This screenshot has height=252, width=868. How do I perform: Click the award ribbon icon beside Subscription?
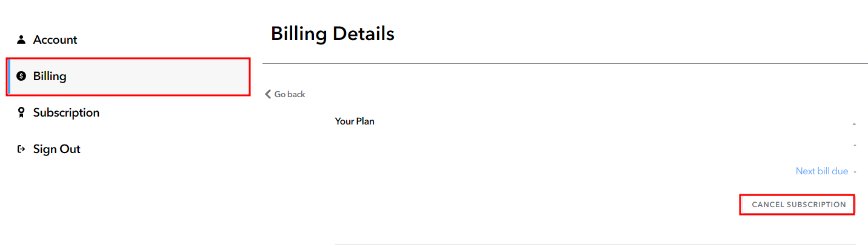pos(21,112)
